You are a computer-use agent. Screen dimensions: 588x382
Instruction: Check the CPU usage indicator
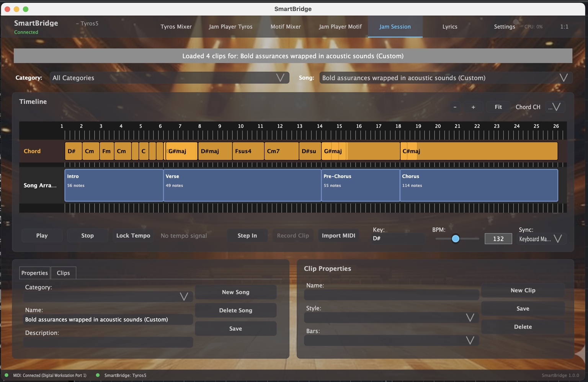point(533,27)
